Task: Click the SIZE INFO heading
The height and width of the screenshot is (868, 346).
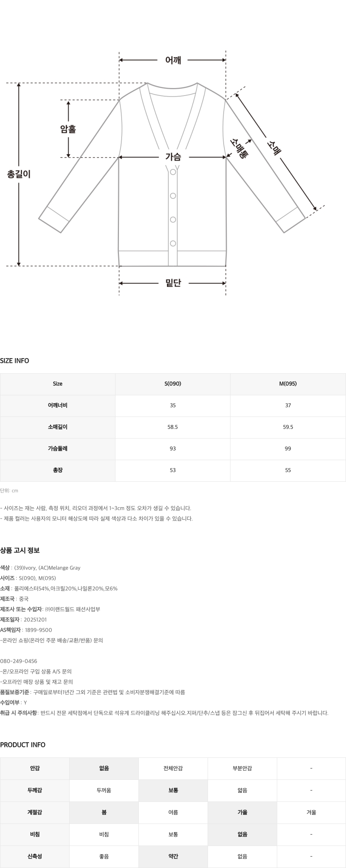Action: [15, 361]
